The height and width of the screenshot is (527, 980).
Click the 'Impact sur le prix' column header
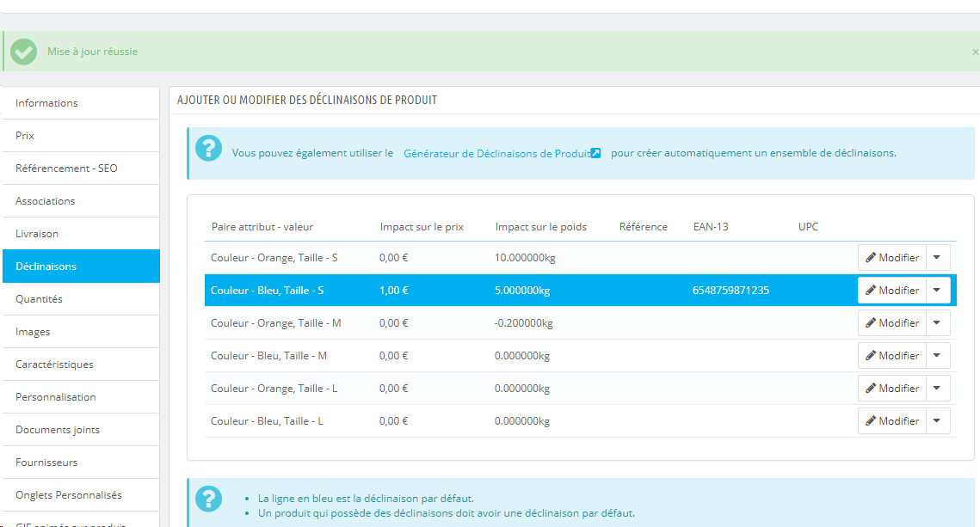[x=422, y=227]
